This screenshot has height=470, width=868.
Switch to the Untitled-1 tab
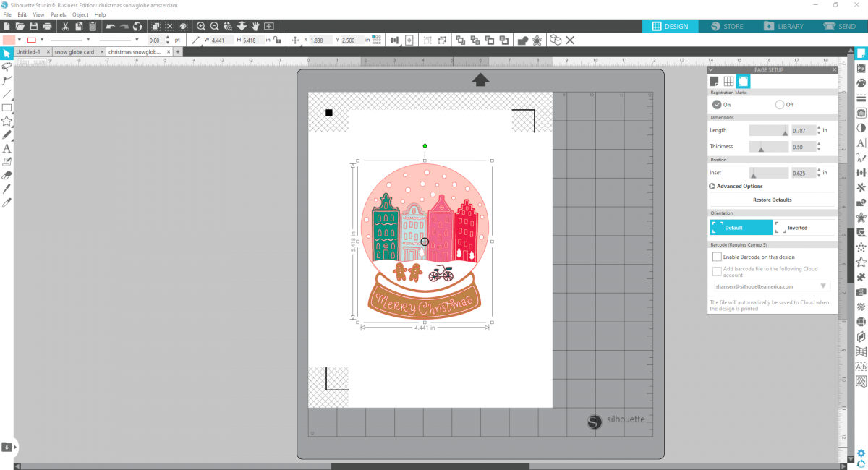[x=28, y=52]
